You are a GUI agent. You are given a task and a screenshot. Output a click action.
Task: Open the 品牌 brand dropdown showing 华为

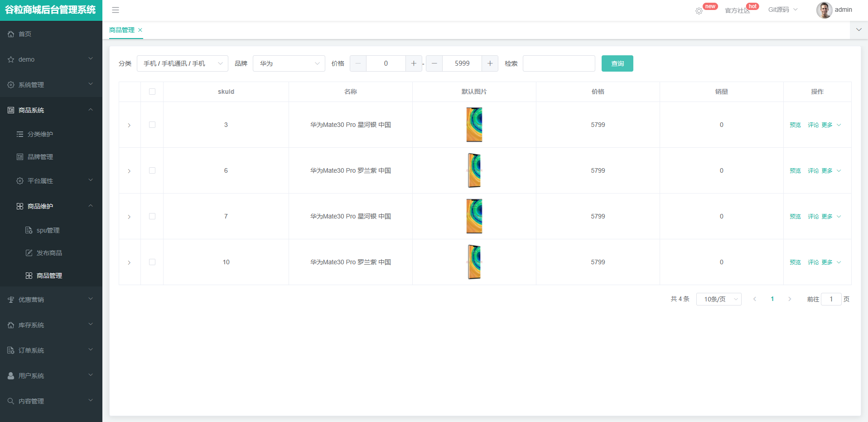pos(289,63)
